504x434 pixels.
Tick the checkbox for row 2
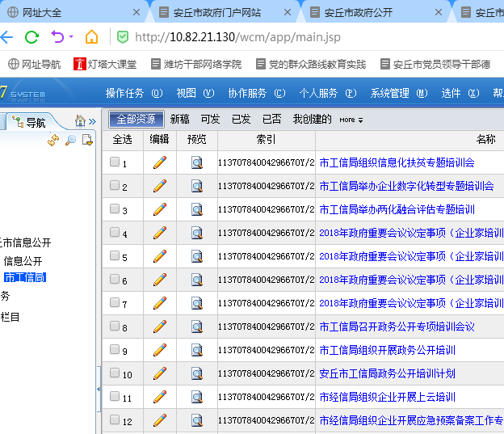coord(115,185)
